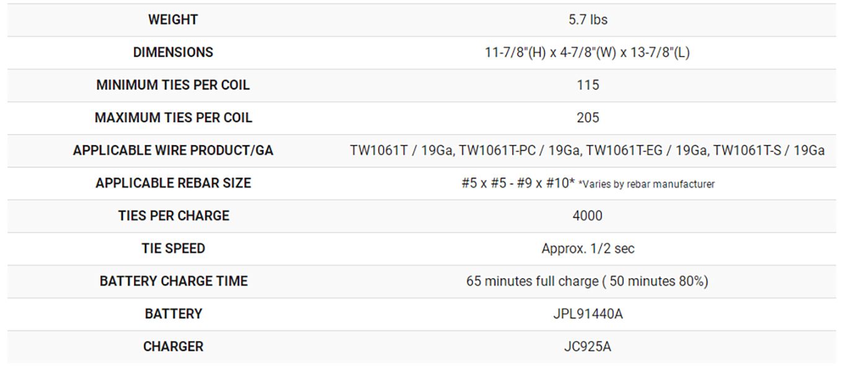This screenshot has width=868, height=368.
Task: Click the TIES PER CHARGE label
Action: point(173,216)
